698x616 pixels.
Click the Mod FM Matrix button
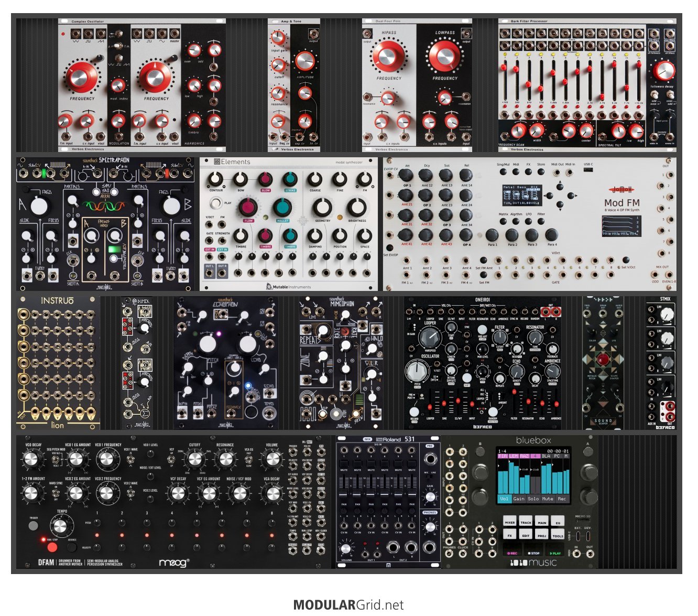(x=504, y=222)
